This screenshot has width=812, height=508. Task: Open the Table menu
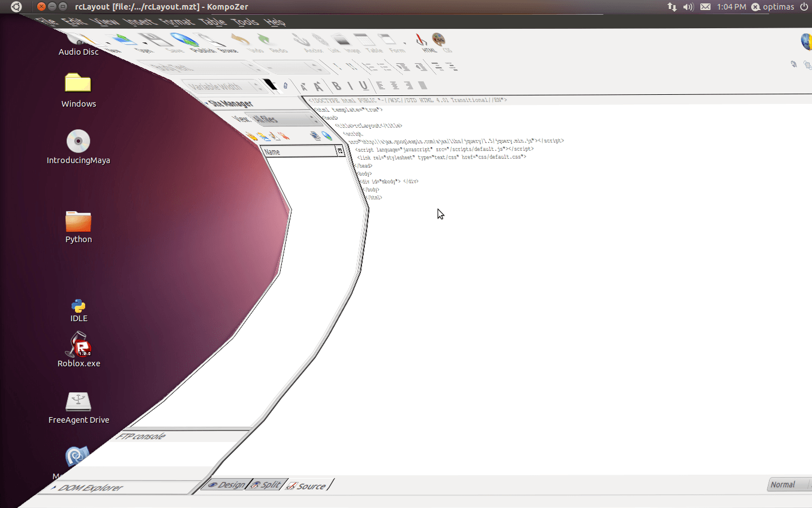tap(212, 21)
